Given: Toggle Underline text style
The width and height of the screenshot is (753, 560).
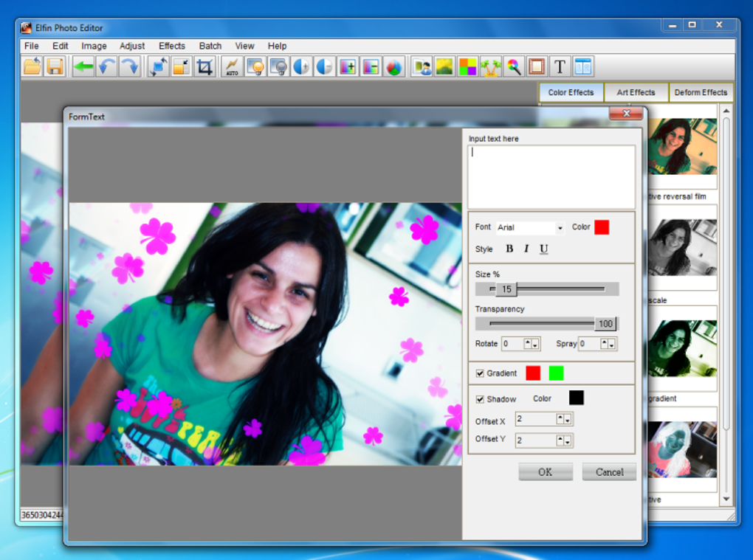Looking at the screenshot, I should [x=543, y=249].
